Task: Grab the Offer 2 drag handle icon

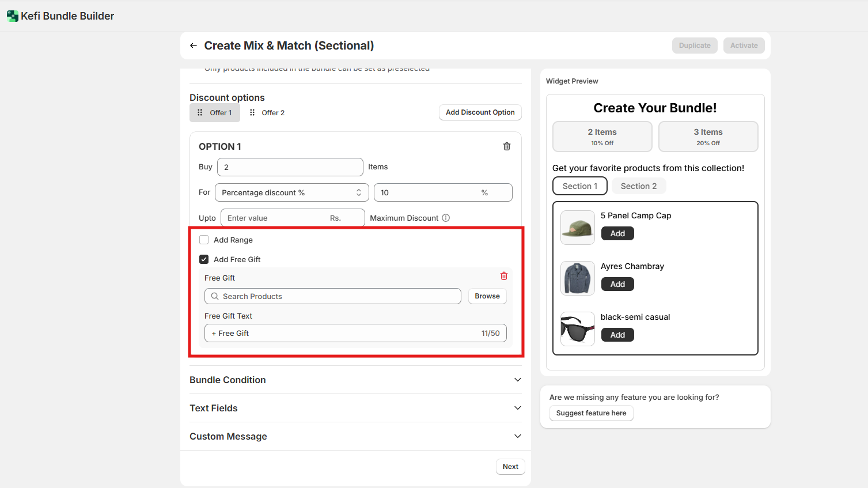Action: tap(252, 113)
